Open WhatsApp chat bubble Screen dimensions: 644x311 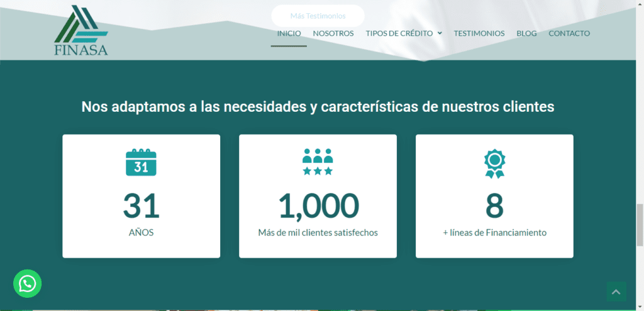tap(28, 283)
